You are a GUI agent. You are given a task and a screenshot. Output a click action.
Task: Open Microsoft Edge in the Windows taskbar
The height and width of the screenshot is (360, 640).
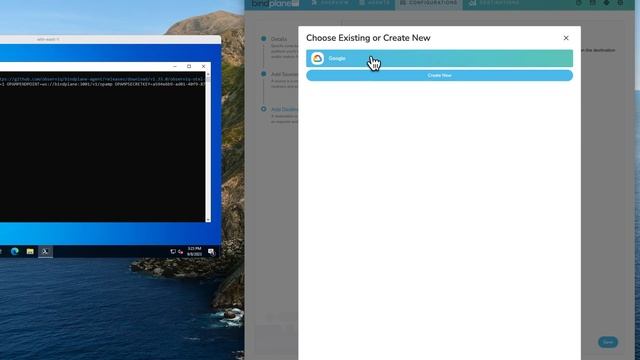15,251
